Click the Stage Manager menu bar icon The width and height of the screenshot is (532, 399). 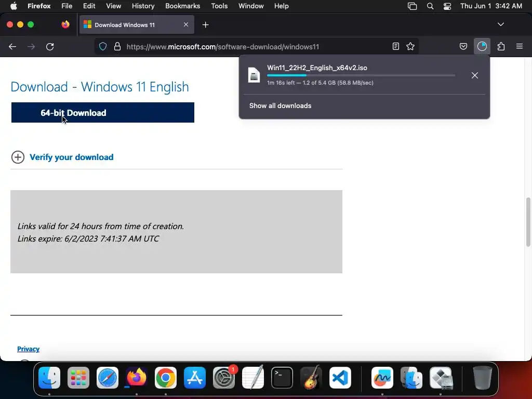[412, 6]
